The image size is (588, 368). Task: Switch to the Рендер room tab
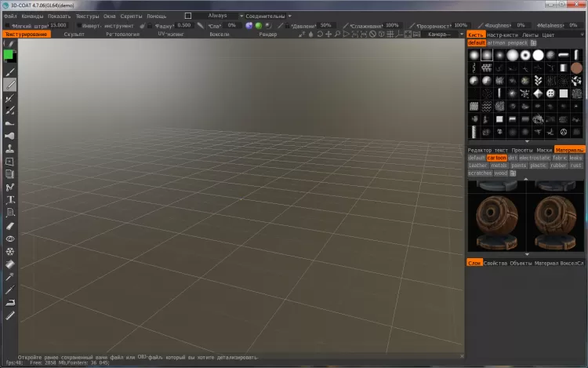pyautogui.click(x=268, y=35)
